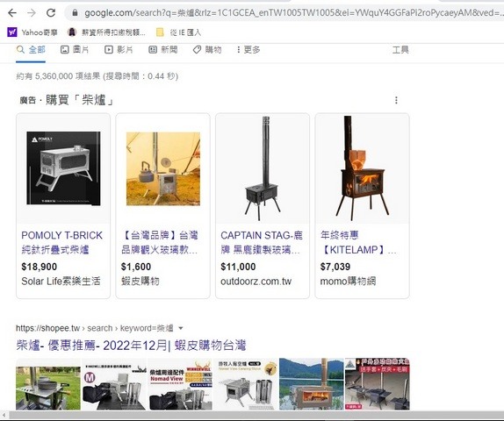This screenshot has width=504, height=421.
Task: Click the Nomad View accessories thumbnail
Action: (x=180, y=384)
